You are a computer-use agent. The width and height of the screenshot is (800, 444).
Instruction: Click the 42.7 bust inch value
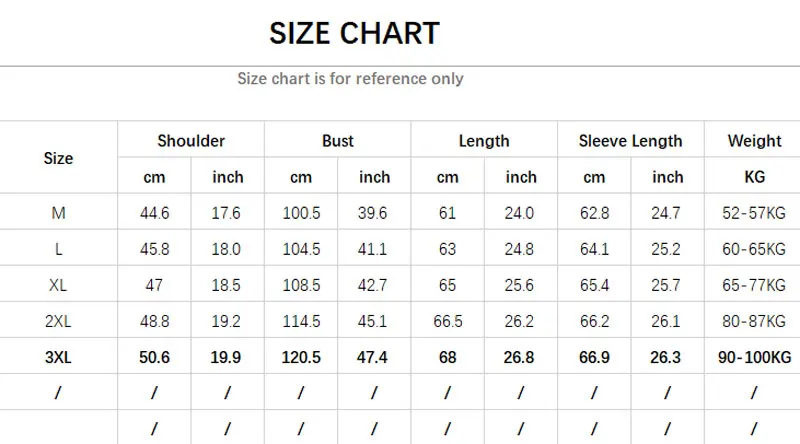pyautogui.click(x=374, y=285)
